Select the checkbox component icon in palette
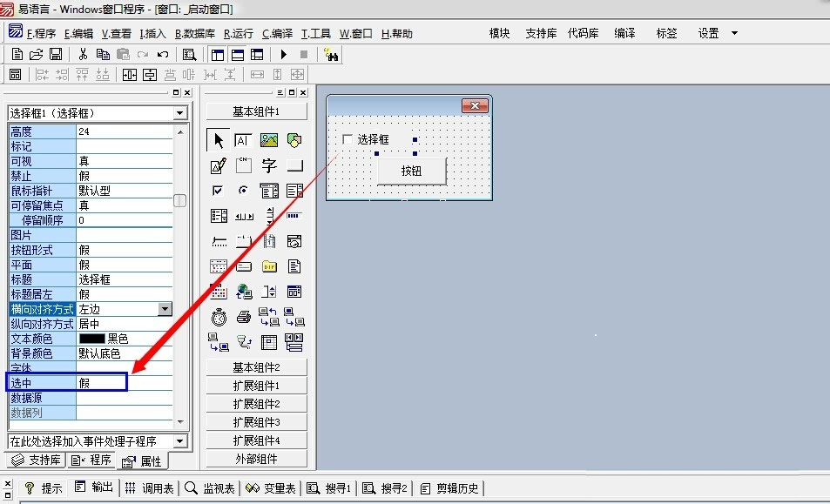The height and width of the screenshot is (504, 830). coord(218,191)
